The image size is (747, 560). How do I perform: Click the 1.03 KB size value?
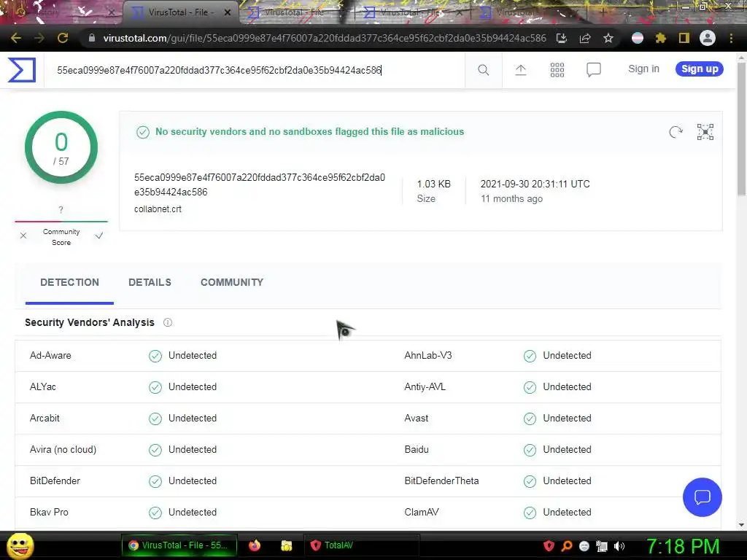click(433, 184)
